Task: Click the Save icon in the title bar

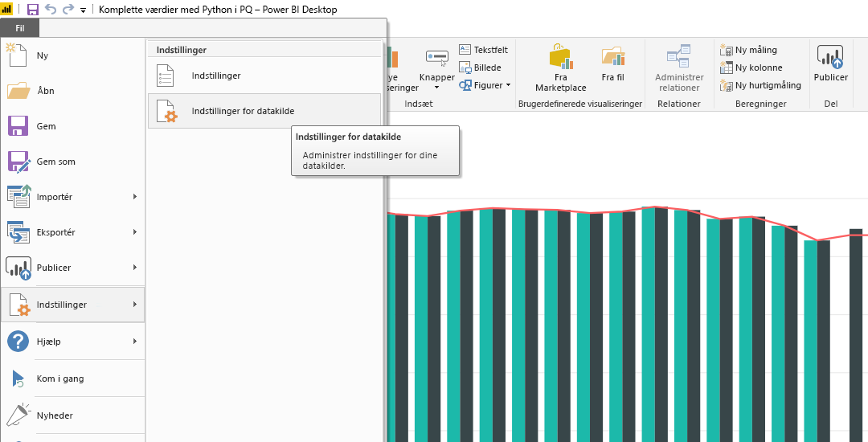Action: [x=33, y=10]
